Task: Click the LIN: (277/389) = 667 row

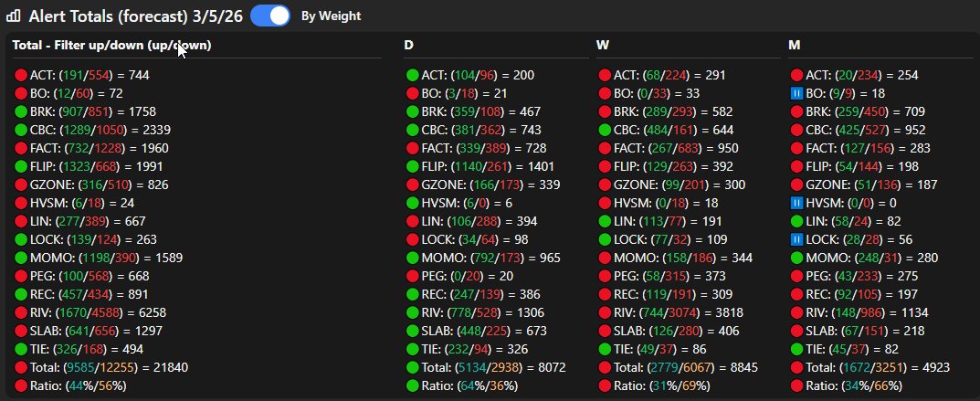Action: 80,222
